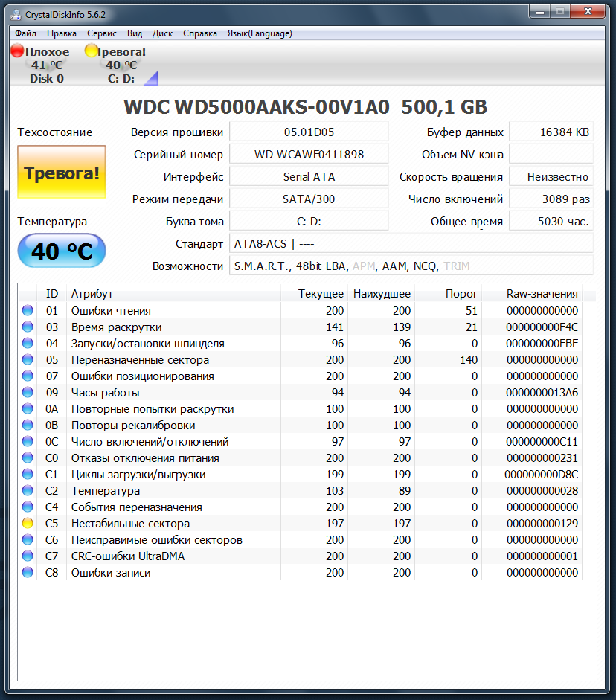
Task: Click the Наихудшее column header
Action: click(381, 294)
